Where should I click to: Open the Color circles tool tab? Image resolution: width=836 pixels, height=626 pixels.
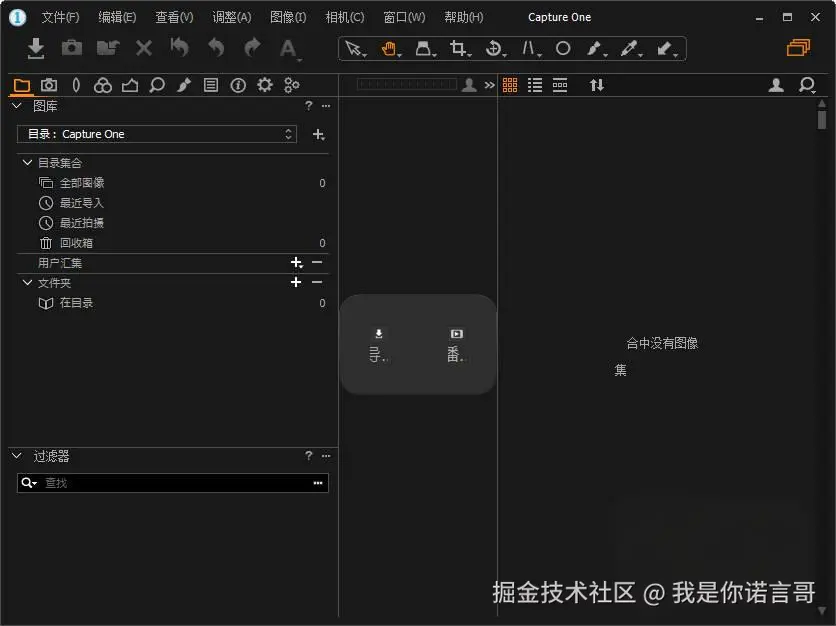click(x=103, y=85)
